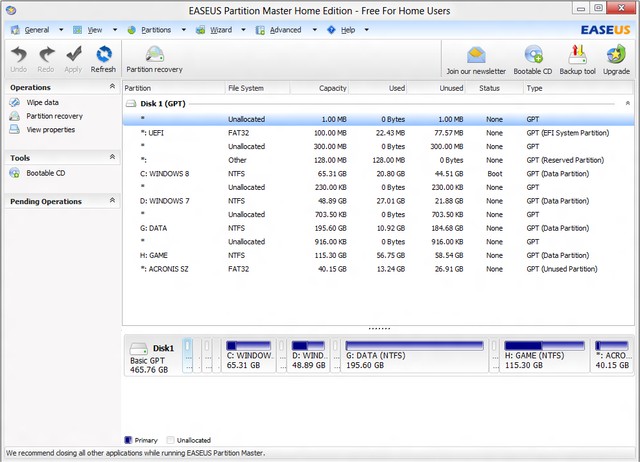
Task: Click the Upgrade icon
Action: (x=616, y=55)
